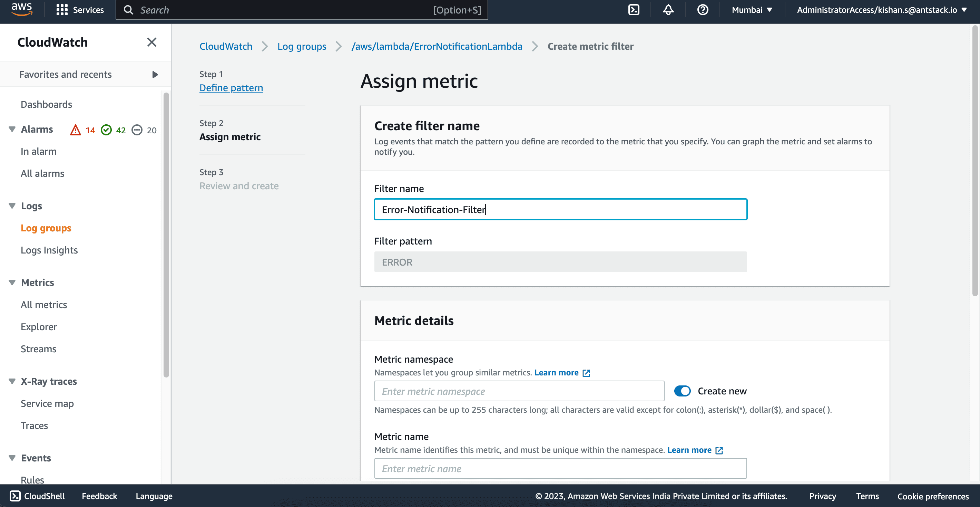Open Traces in sidebar
The image size is (980, 507).
coord(34,425)
